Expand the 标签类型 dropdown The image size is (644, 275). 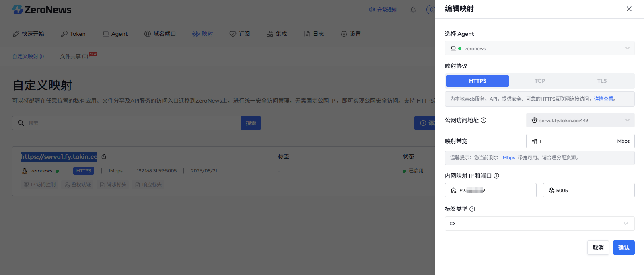[x=540, y=224]
